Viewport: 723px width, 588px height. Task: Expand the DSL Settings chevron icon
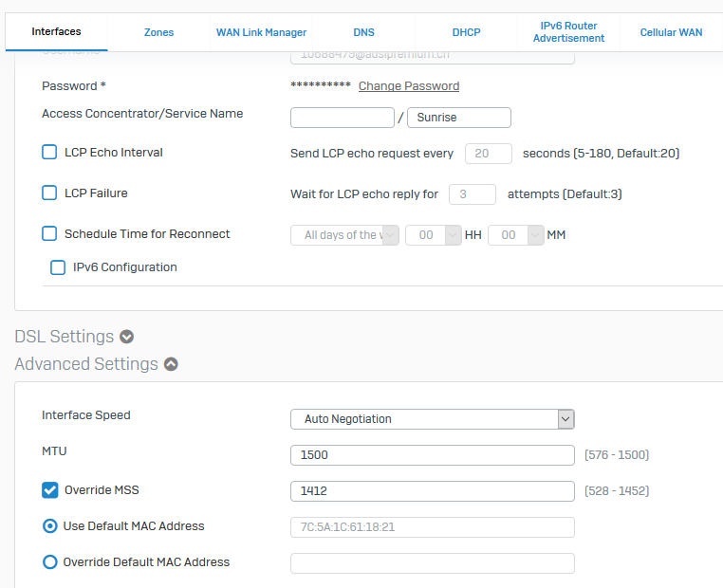[x=126, y=337]
